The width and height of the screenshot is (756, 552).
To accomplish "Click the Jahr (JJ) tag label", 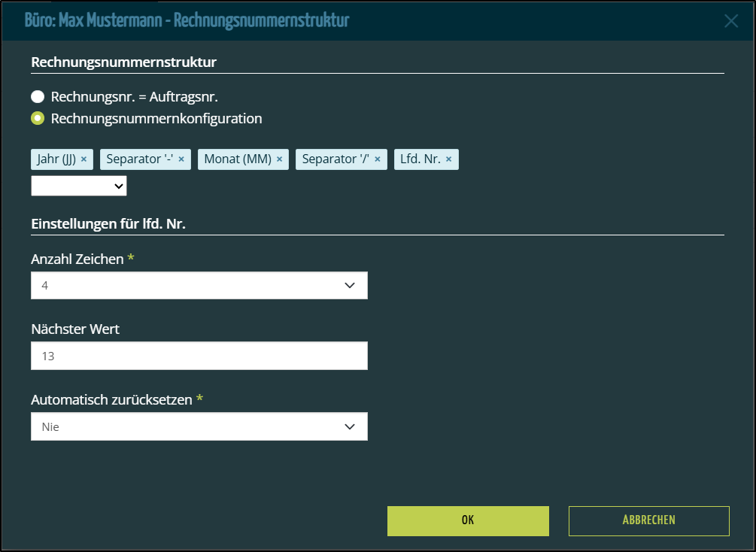I will pos(56,159).
